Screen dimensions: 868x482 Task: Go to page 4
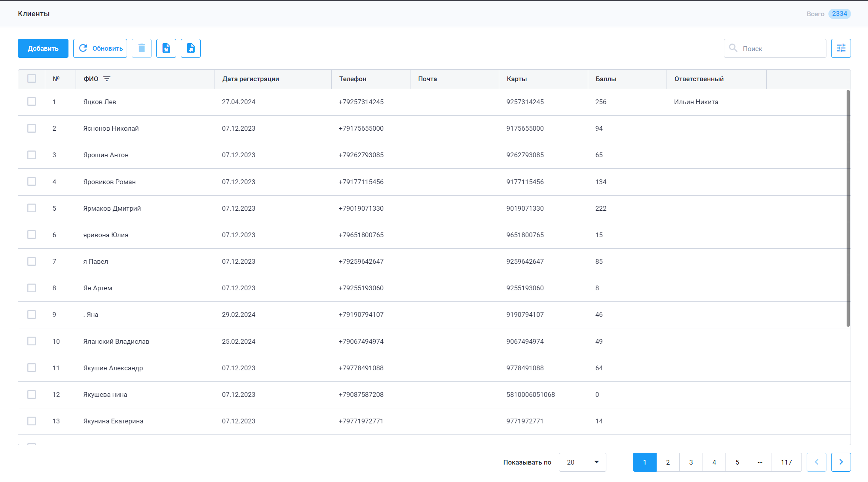pos(714,462)
